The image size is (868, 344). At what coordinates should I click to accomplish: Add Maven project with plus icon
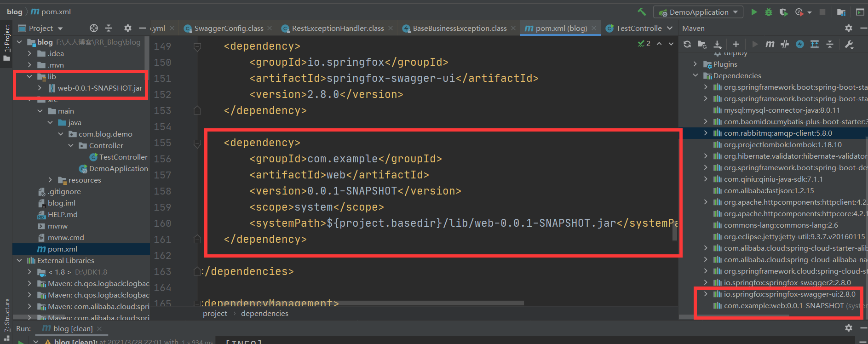(x=736, y=44)
